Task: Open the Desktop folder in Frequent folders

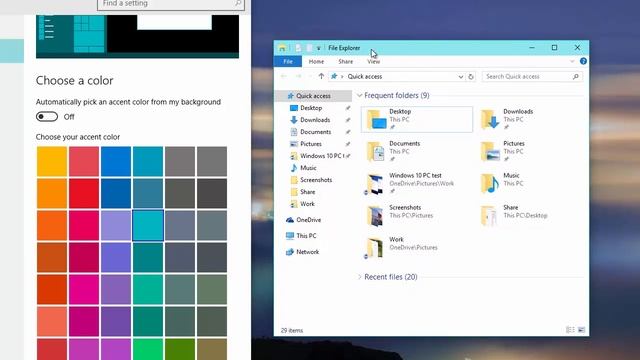Action: (x=417, y=119)
